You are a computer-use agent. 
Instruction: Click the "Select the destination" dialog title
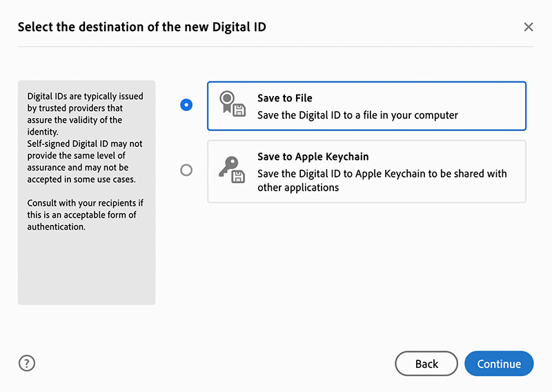pyautogui.click(x=141, y=27)
